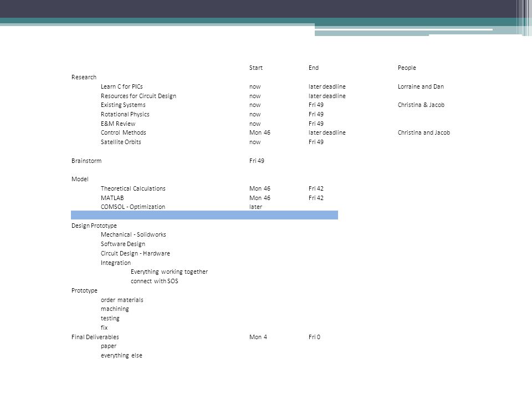Select 'Rotational Physics' task text
The image size is (532, 399).
click(x=125, y=114)
